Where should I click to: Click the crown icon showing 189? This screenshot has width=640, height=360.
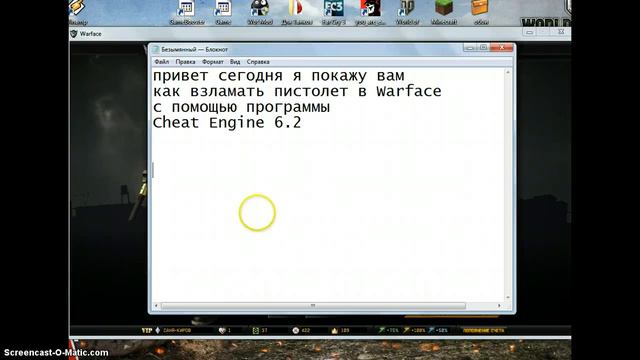(x=335, y=330)
